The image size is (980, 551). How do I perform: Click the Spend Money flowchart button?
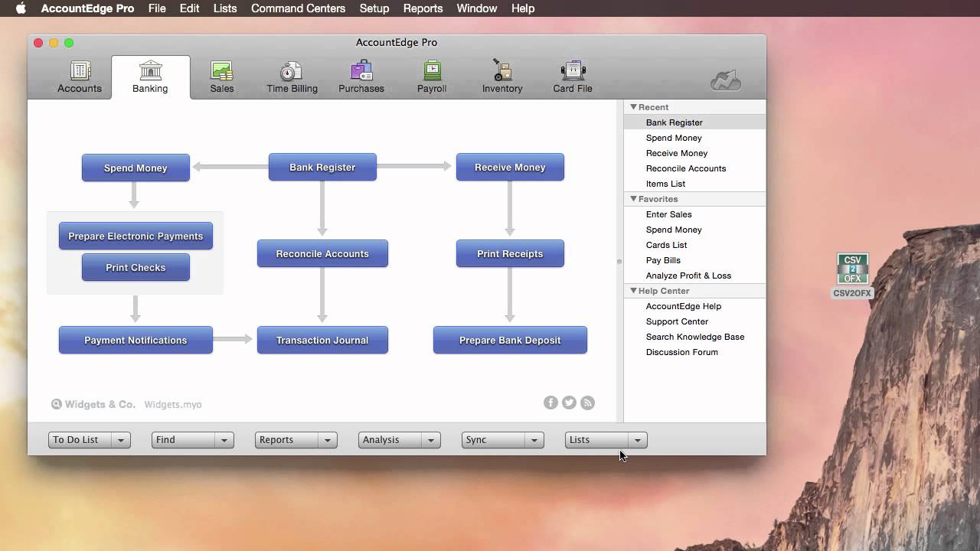click(x=136, y=168)
